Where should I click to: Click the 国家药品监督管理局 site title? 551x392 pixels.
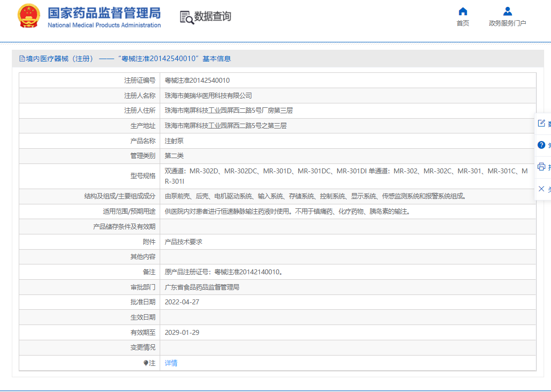tap(104, 13)
